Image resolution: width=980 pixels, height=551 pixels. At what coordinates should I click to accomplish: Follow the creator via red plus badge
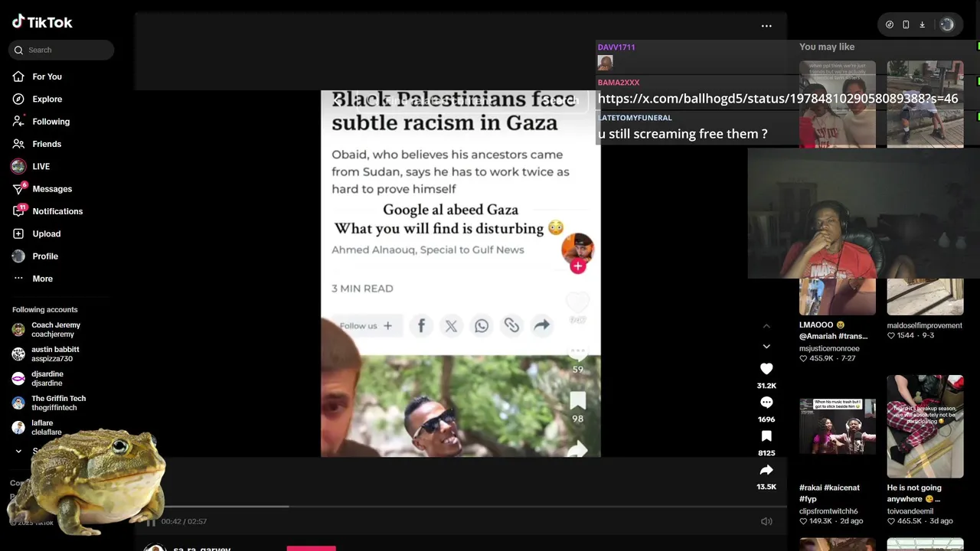(x=578, y=266)
